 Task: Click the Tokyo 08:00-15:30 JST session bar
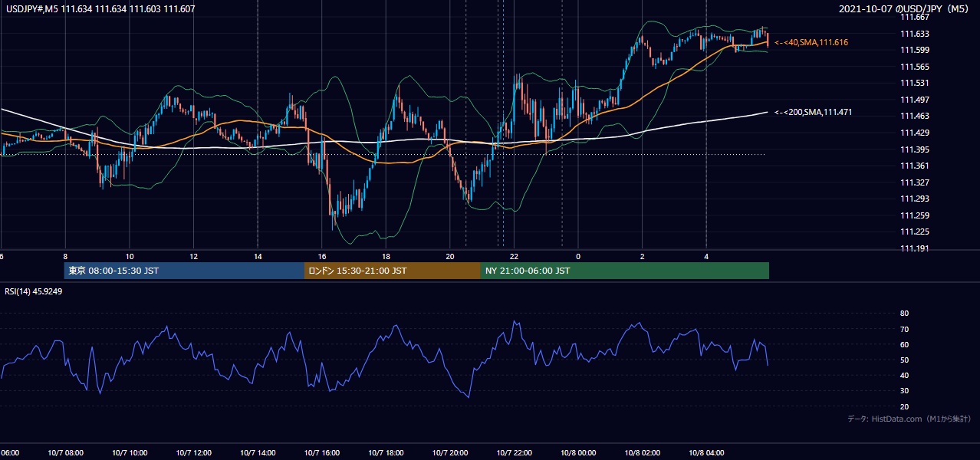point(184,271)
